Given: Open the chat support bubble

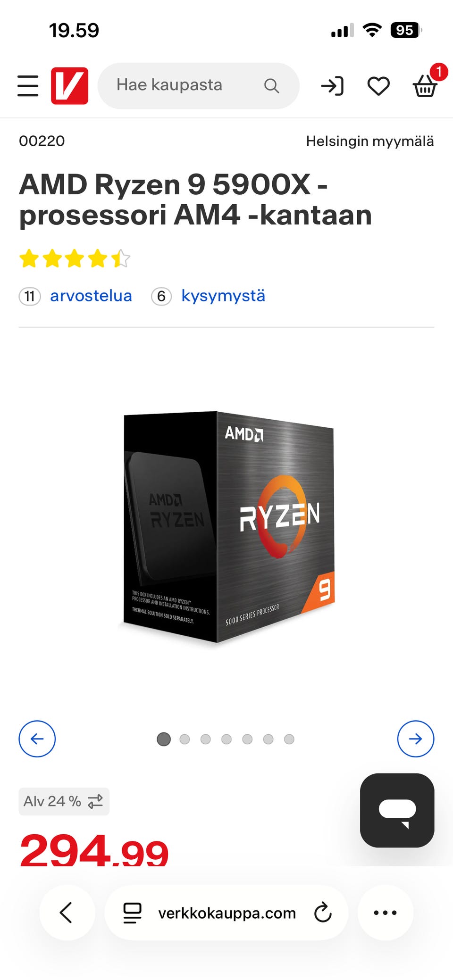Looking at the screenshot, I should click(x=397, y=810).
